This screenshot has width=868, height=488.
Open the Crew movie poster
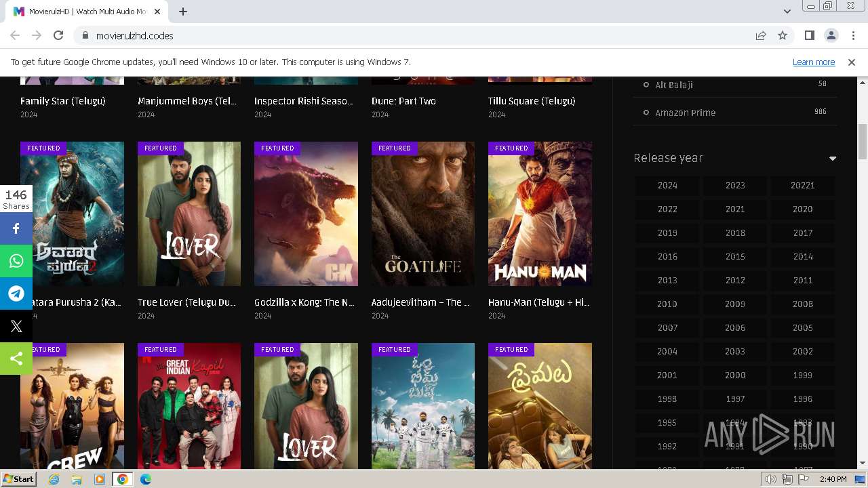[x=72, y=406]
